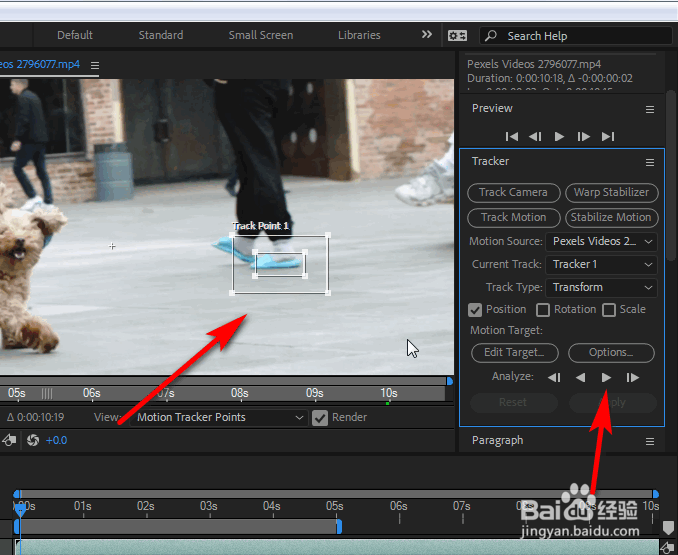Image resolution: width=678 pixels, height=555 pixels.
Task: Open tracker Options dialog
Action: click(611, 353)
